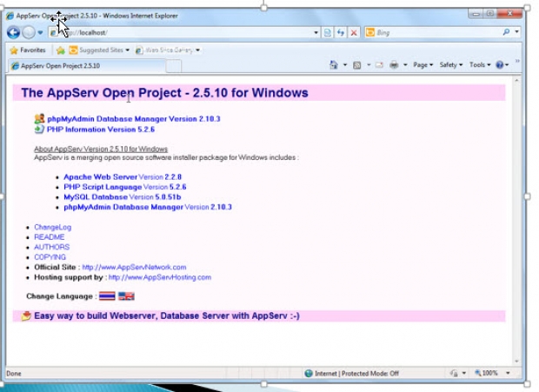
Task: Click the Internet zone globe icon in status bar
Action: pyautogui.click(x=309, y=374)
